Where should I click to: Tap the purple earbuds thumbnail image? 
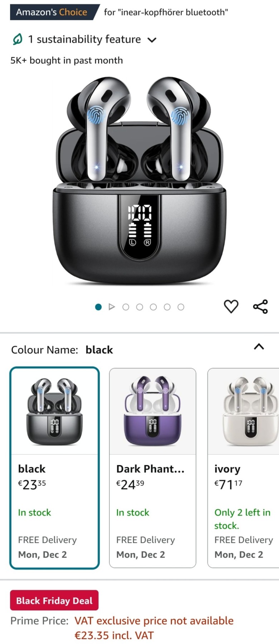coord(153,411)
